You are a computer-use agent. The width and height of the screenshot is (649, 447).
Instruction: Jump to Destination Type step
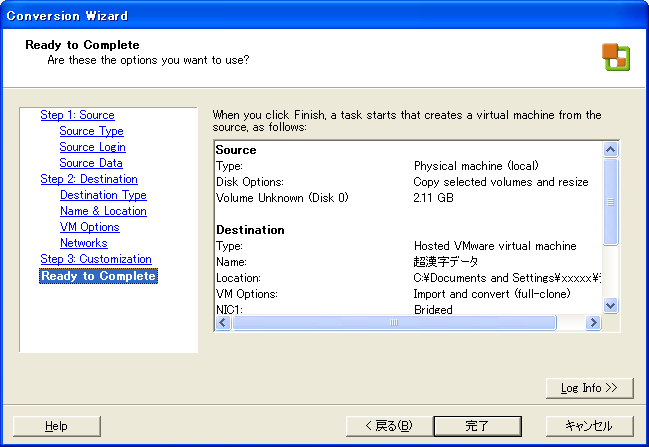[x=103, y=195]
